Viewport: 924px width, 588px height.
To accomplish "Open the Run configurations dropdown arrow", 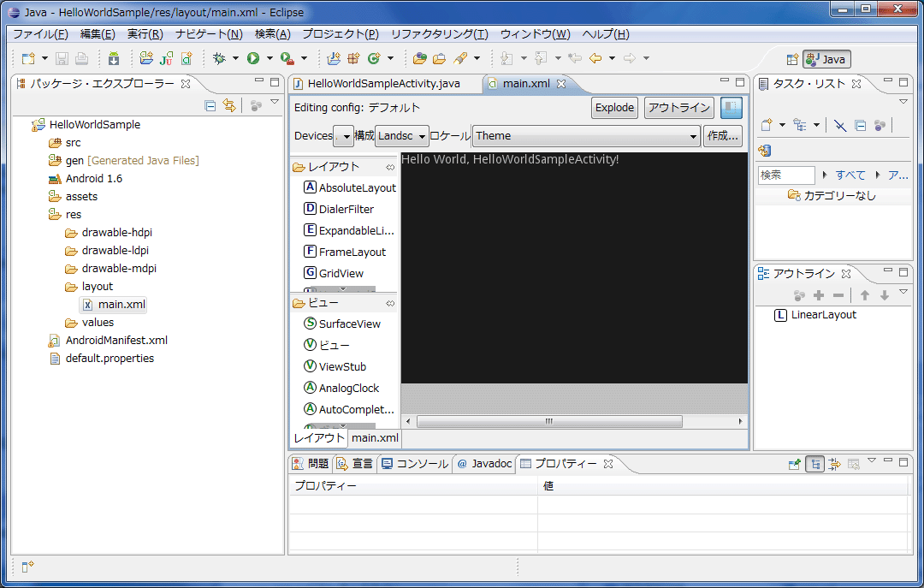I will tap(269, 58).
